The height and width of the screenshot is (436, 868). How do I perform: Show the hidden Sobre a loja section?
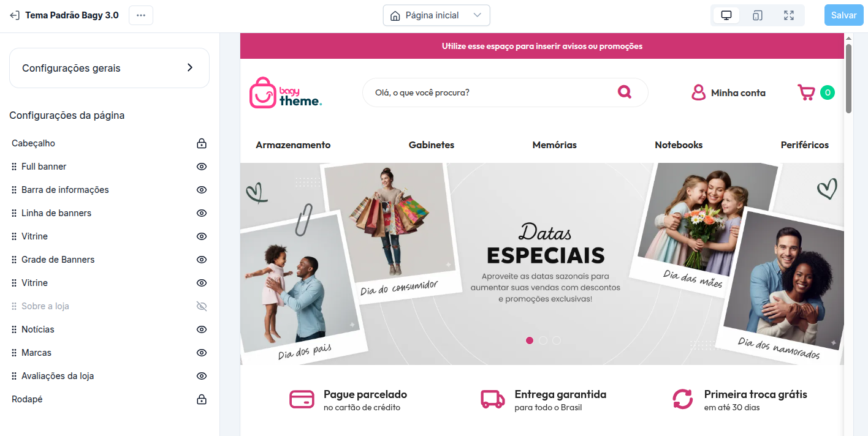pos(201,306)
